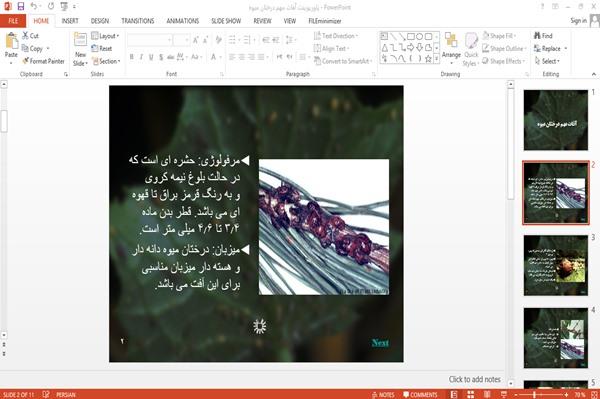Cut the selection
Viewport: 600px width, 399px height.
coord(30,36)
